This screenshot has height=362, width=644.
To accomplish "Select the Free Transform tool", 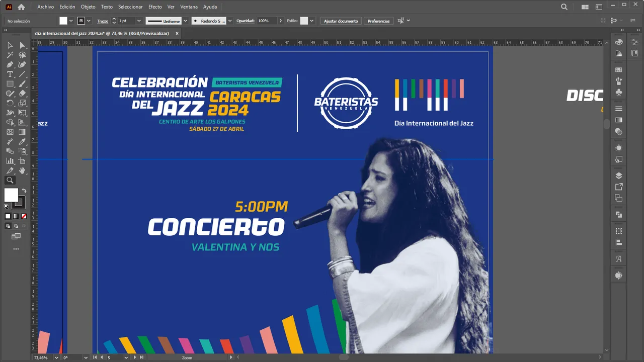I will click(22, 113).
